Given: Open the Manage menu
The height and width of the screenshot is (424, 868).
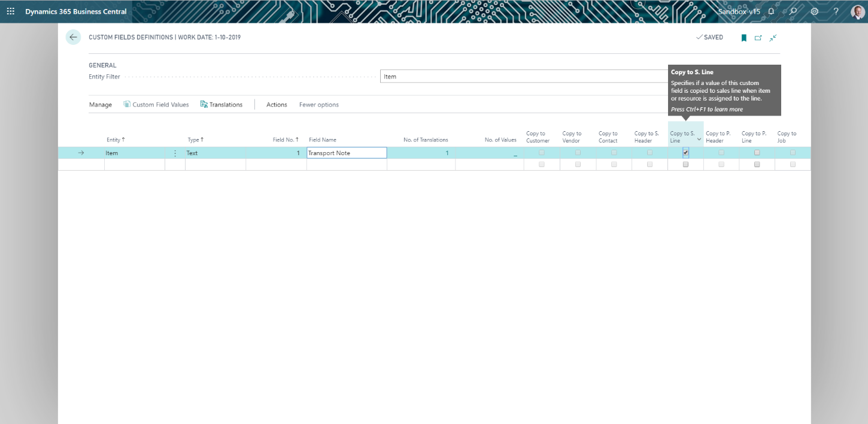Looking at the screenshot, I should click(x=101, y=105).
